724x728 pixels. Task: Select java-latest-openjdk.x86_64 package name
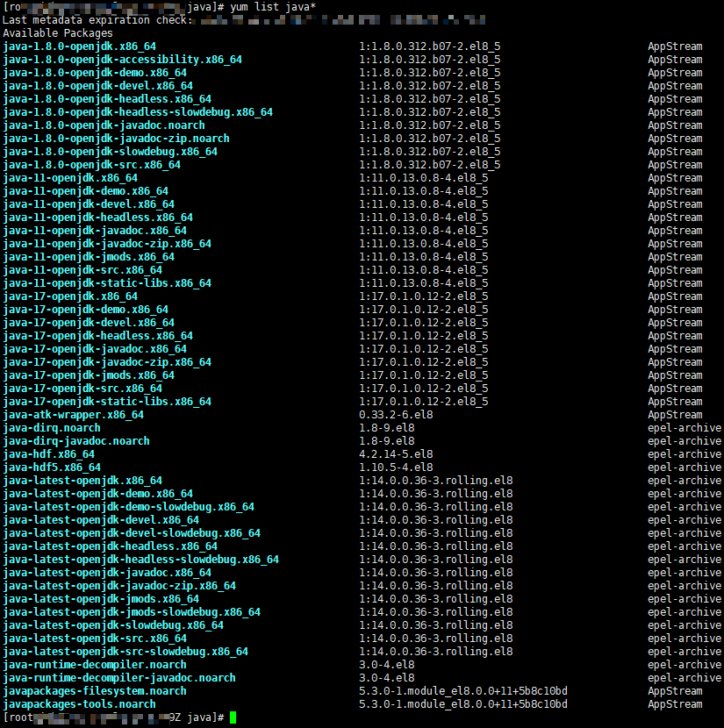click(x=82, y=481)
